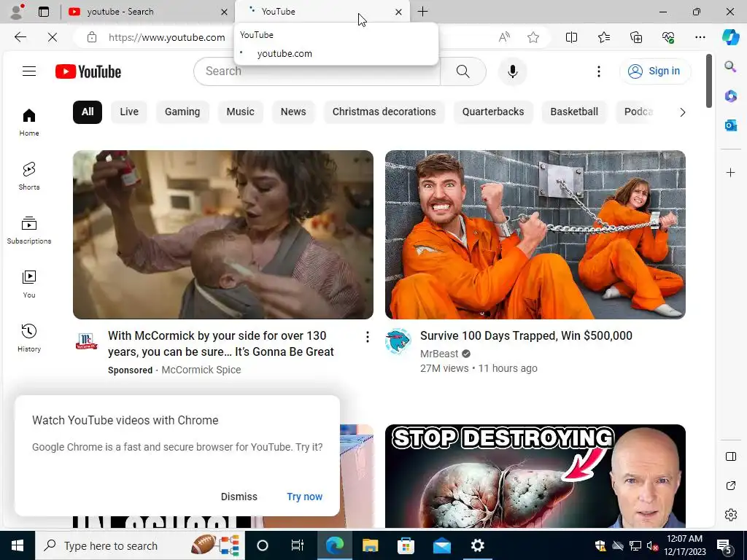Open MrBeast channel avatar
The width and height of the screenshot is (747, 560).
point(398,341)
